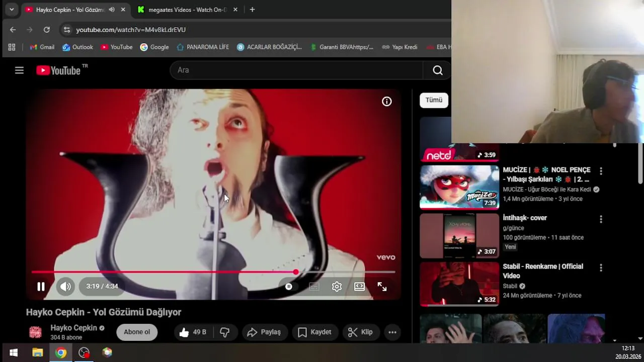Open the Garanti BBVA bookmark
Image resolution: width=644 pixels, height=362 pixels.
click(342, 47)
